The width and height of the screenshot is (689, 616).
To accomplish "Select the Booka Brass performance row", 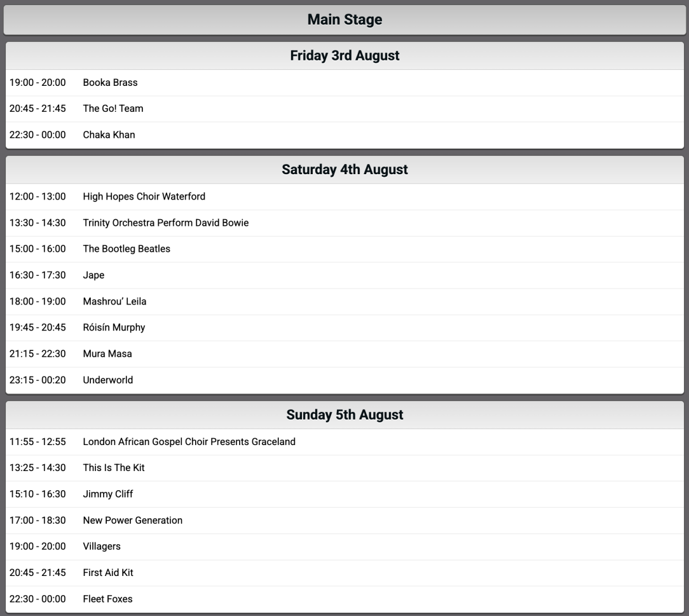I will point(344,83).
